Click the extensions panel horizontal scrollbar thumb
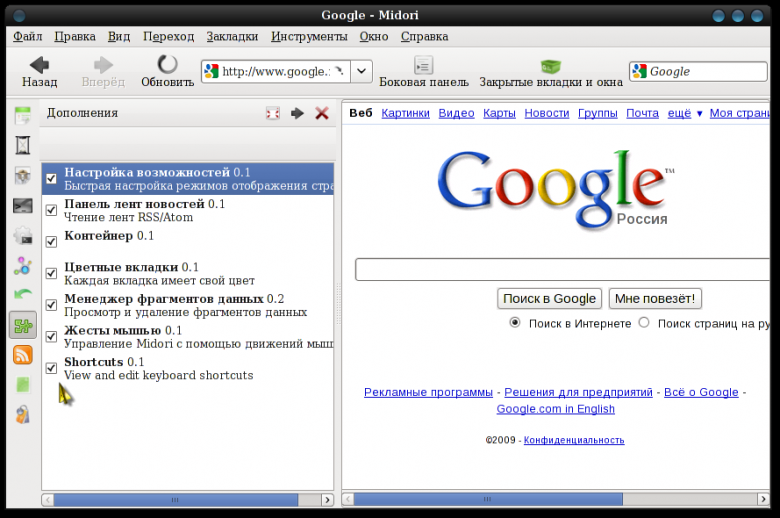Viewport: 780px width, 518px height. point(176,500)
